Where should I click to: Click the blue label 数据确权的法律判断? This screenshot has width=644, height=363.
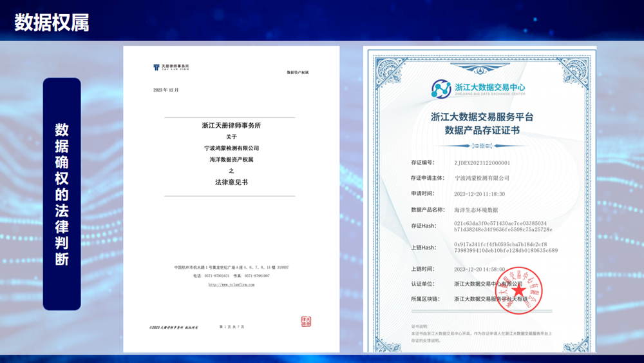click(62, 194)
